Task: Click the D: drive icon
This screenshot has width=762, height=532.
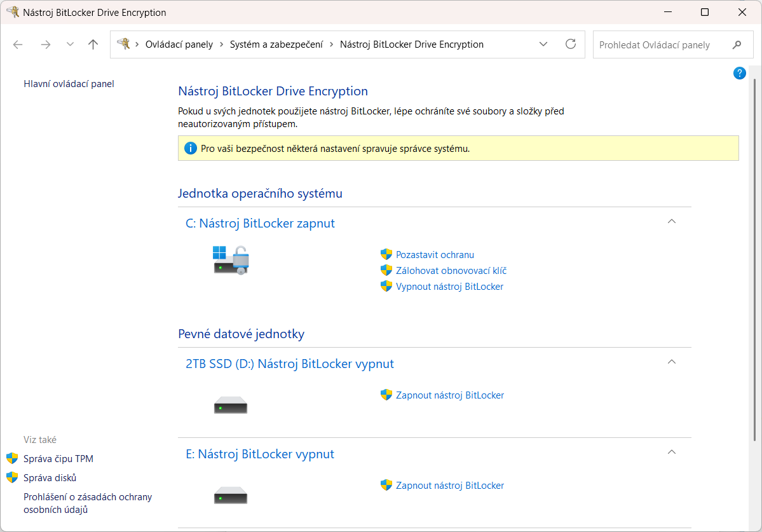Action: (x=231, y=405)
